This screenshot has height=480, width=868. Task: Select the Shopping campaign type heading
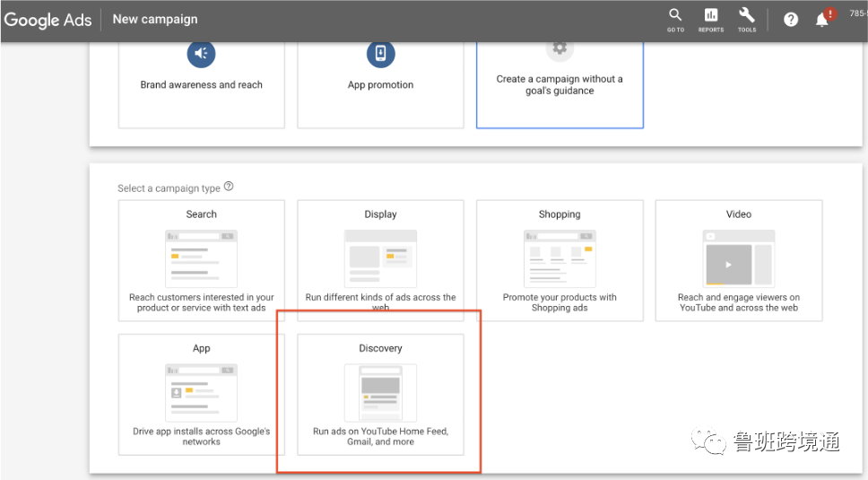[560, 214]
